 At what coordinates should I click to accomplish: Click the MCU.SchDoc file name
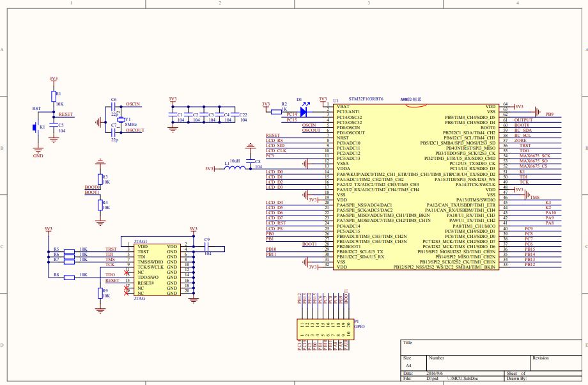(x=464, y=378)
